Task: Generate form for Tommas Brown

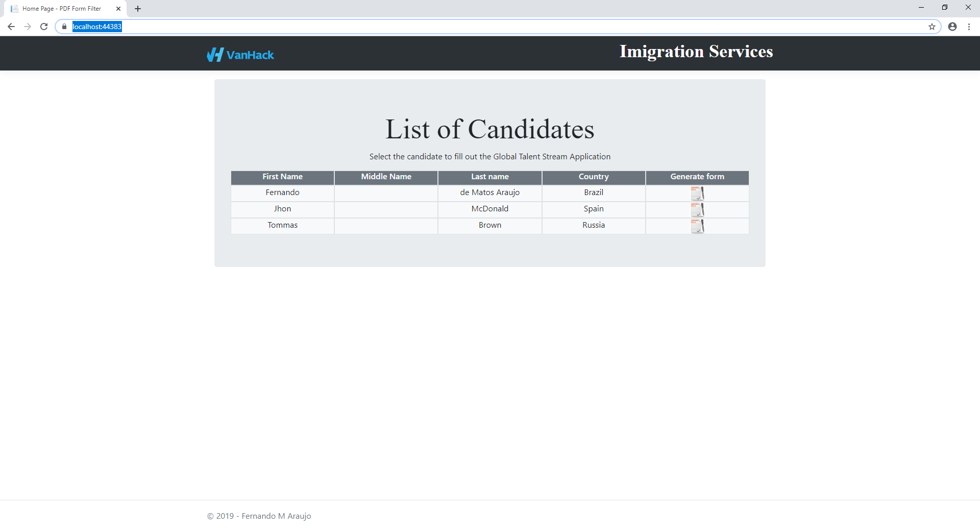Action: [697, 226]
